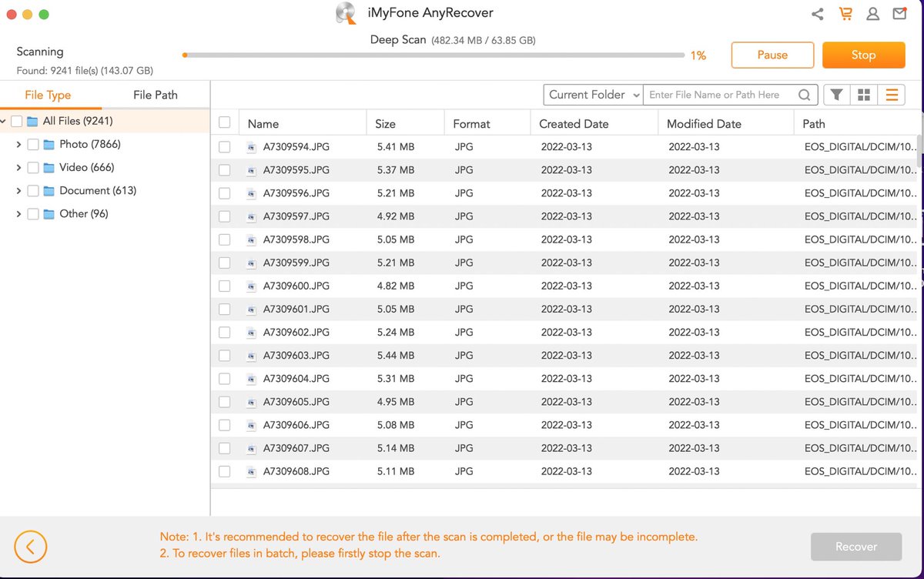The image size is (924, 579).
Task: Go back using the circular arrow button
Action: 31,547
